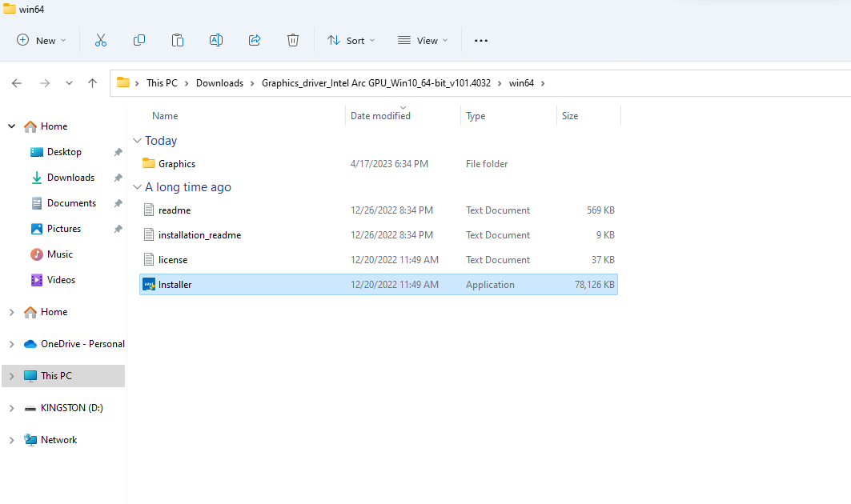Click the Paste clipboard icon
The height and width of the screenshot is (504, 851).
coord(178,40)
